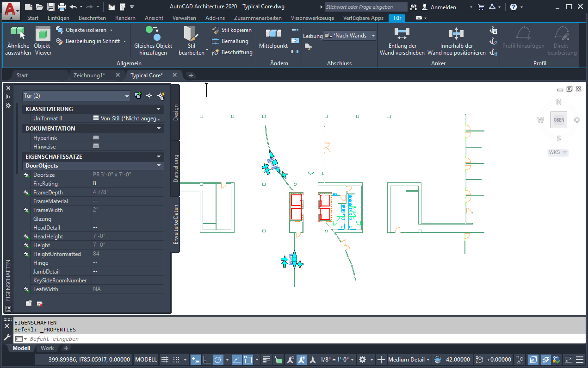Click the customization menu icon in status bar

click(x=580, y=360)
